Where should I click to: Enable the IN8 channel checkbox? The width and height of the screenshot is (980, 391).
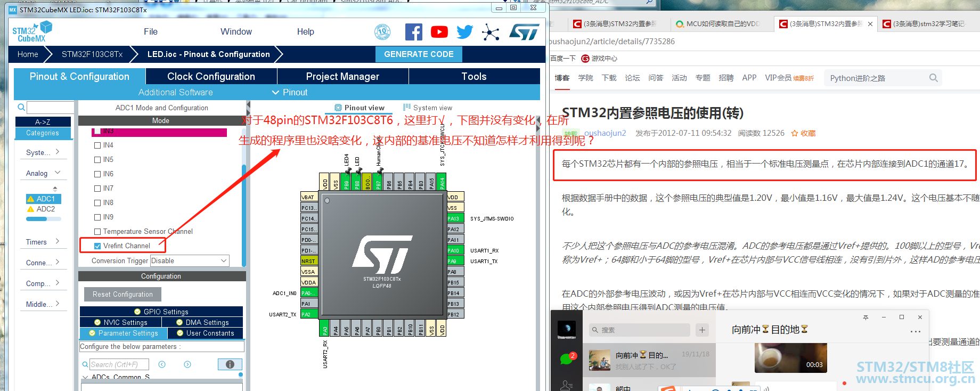(x=97, y=203)
